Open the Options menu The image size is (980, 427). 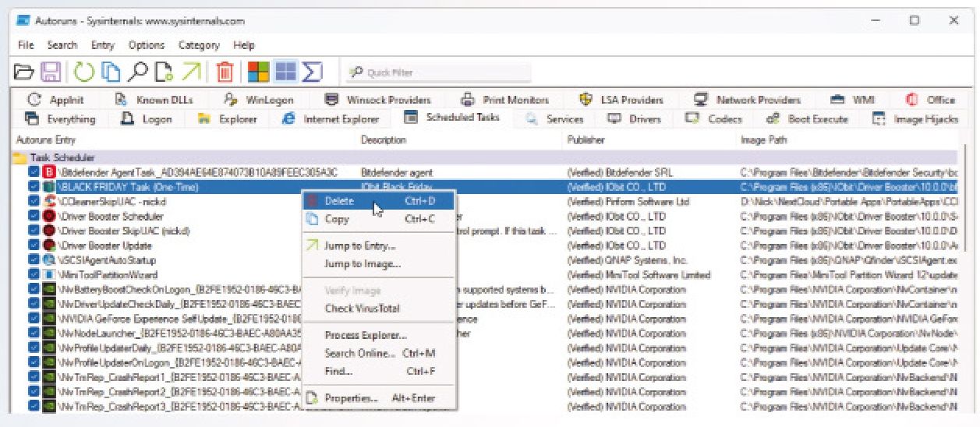[147, 45]
